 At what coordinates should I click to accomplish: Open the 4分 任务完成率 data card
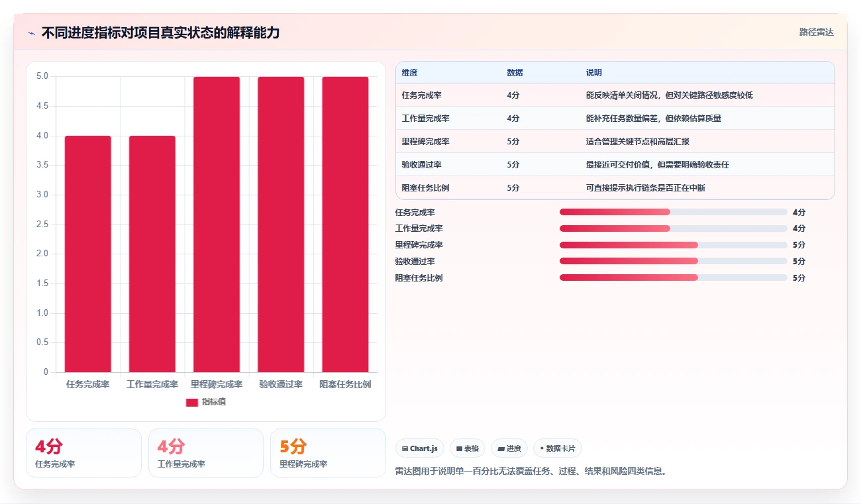83,453
